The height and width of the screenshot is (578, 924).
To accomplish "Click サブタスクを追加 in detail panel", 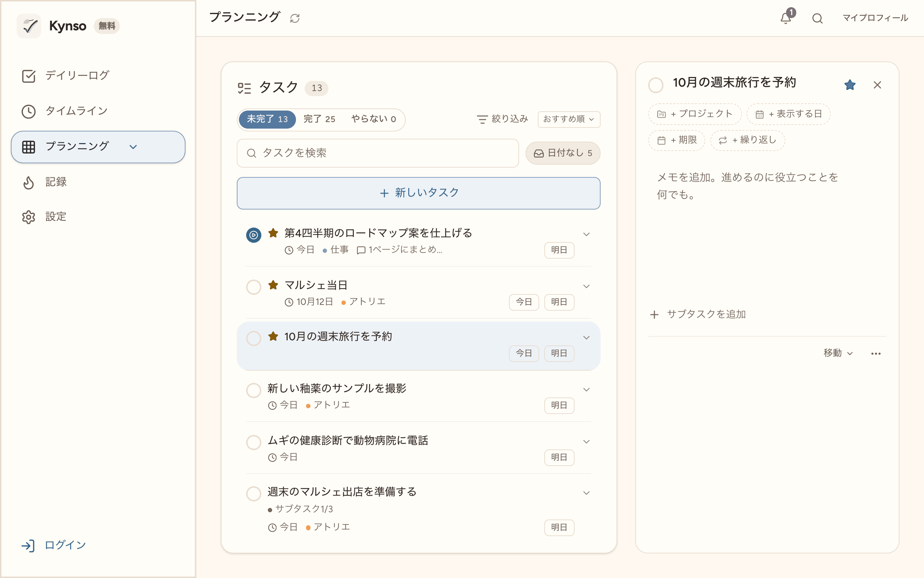I will coord(698,315).
